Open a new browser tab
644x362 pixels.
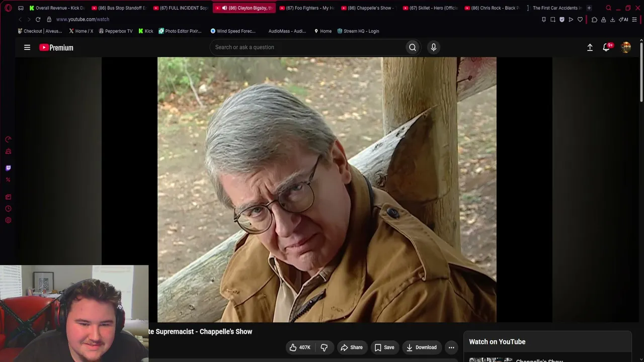coord(589,8)
